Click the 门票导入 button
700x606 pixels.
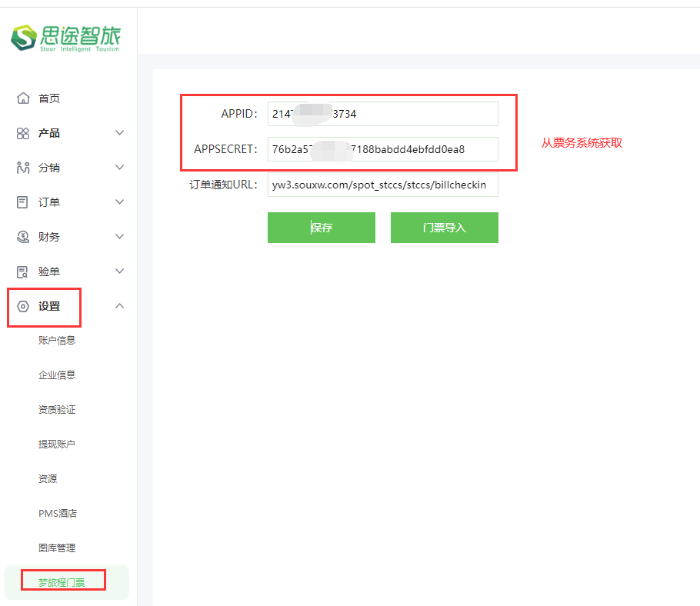[x=445, y=228]
